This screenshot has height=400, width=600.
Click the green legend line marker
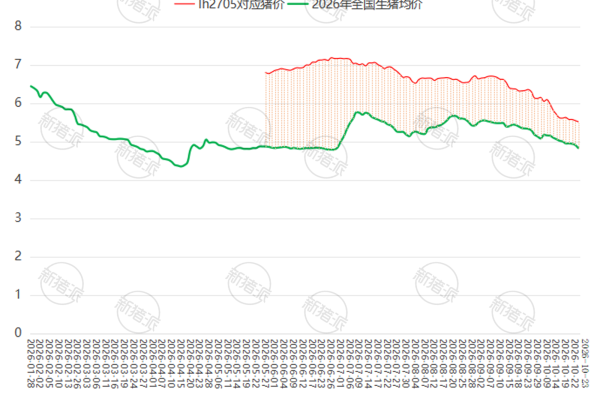298,3
